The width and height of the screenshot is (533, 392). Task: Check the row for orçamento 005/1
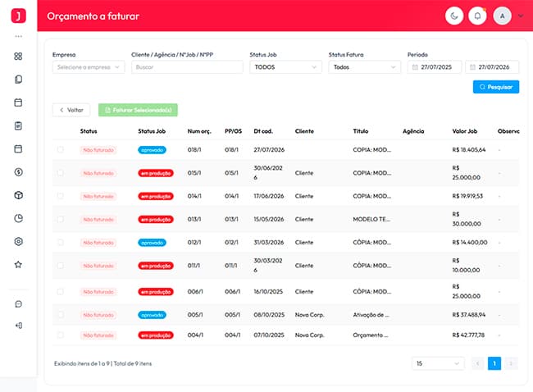click(60, 315)
